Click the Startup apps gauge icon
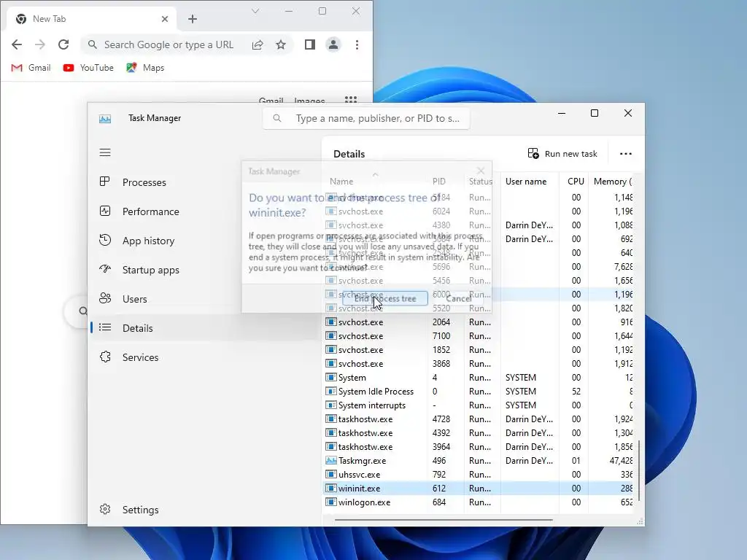 coord(105,269)
